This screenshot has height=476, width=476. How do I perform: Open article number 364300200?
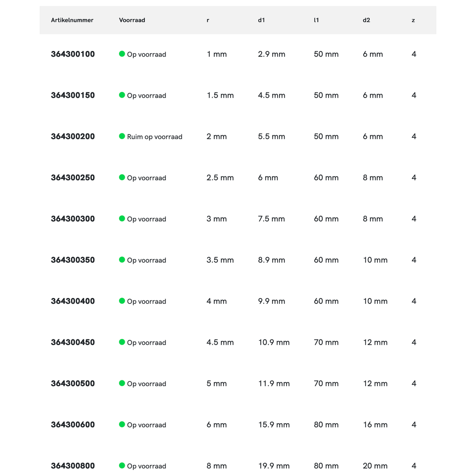coord(73,137)
